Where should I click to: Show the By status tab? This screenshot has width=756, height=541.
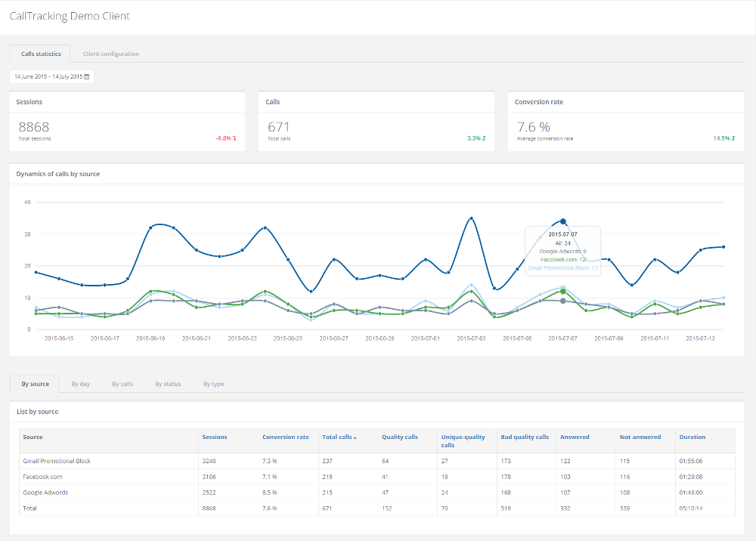click(168, 384)
